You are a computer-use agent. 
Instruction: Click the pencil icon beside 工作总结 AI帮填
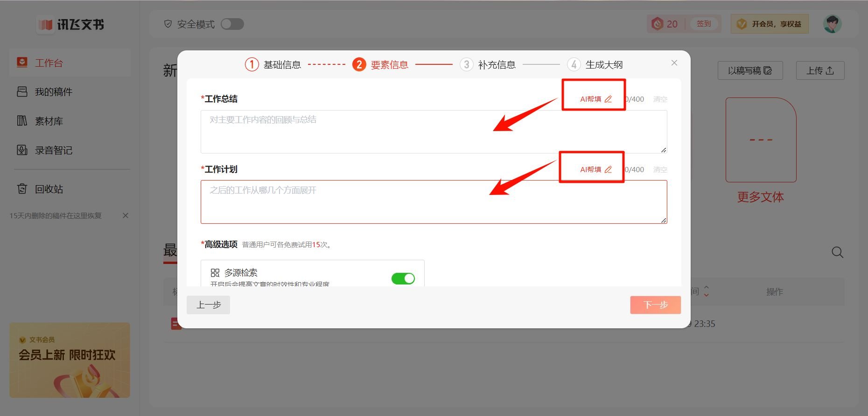pos(608,99)
